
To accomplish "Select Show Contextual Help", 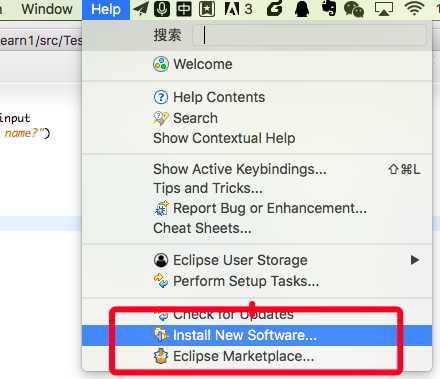I will click(257, 138).
